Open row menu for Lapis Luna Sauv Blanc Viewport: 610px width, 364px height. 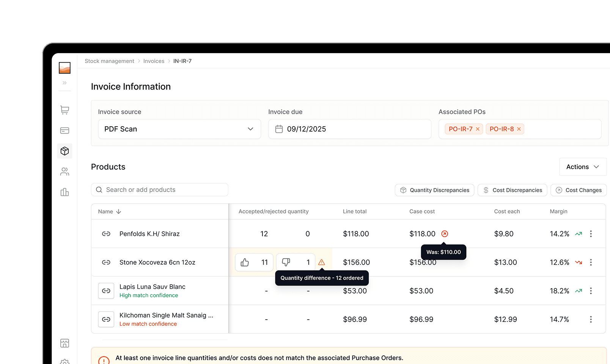tap(591, 291)
